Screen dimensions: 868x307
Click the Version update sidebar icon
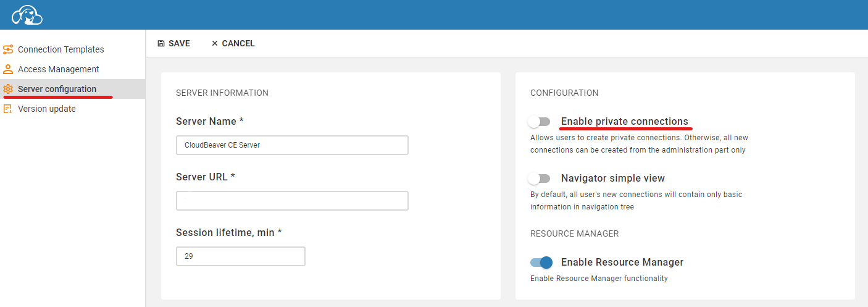click(8, 109)
